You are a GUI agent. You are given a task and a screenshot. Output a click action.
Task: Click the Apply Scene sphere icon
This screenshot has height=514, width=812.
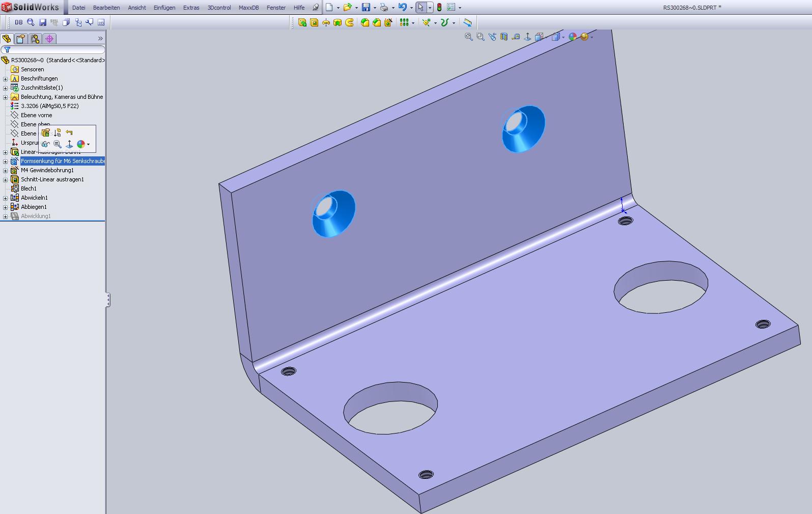584,37
